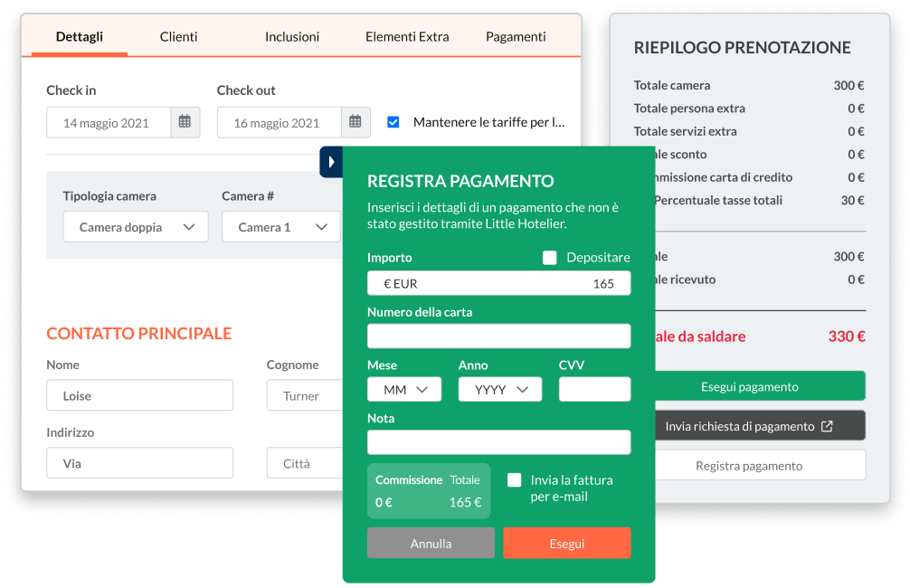Select expiry month from MM dropdown
910x588 pixels.
(x=404, y=390)
